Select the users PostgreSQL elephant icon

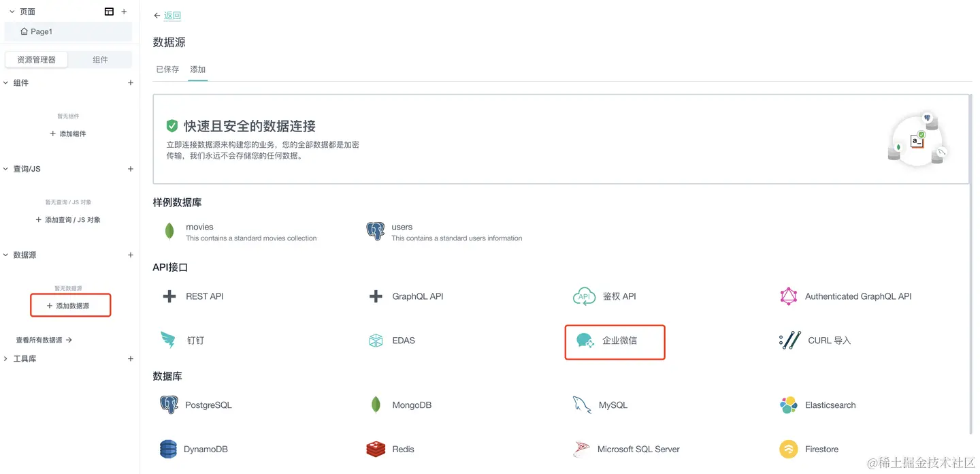375,232
